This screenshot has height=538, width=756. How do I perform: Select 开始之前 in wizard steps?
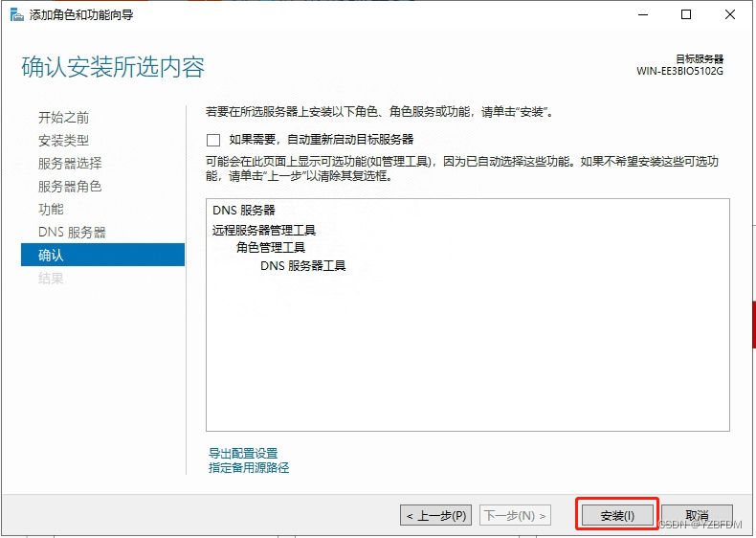[x=64, y=117]
